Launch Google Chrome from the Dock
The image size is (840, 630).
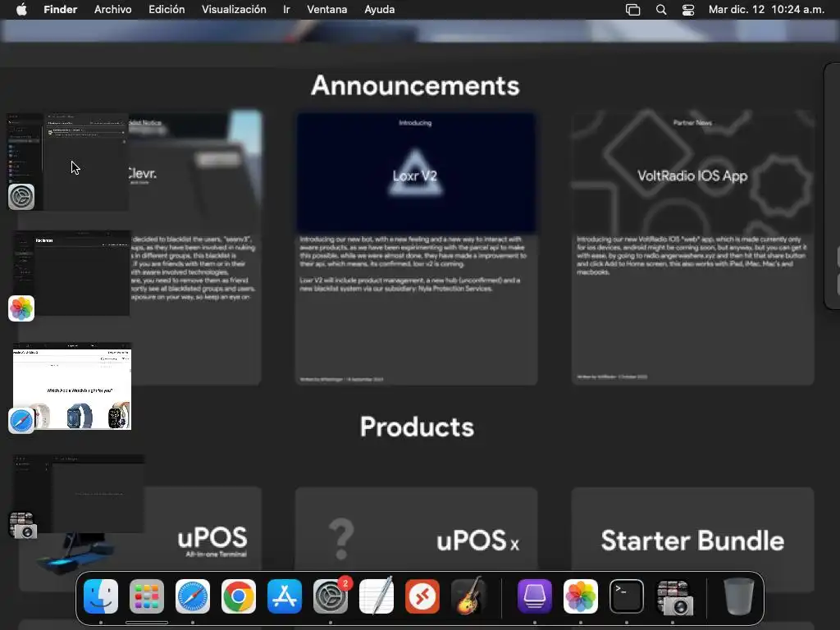[x=239, y=596]
